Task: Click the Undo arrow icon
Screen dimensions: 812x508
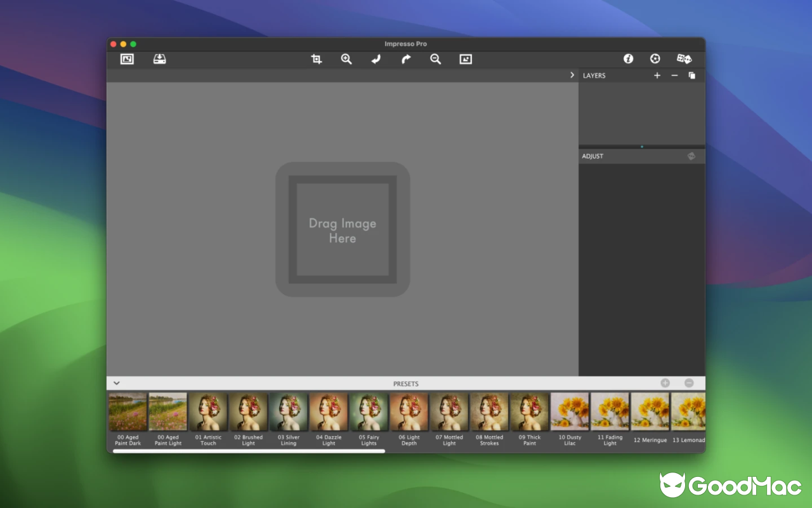Action: pos(376,58)
